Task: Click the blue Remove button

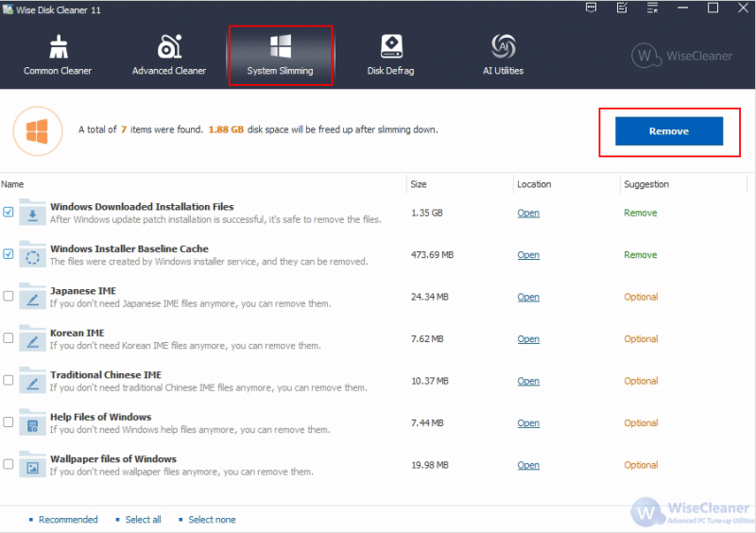Action: click(669, 131)
